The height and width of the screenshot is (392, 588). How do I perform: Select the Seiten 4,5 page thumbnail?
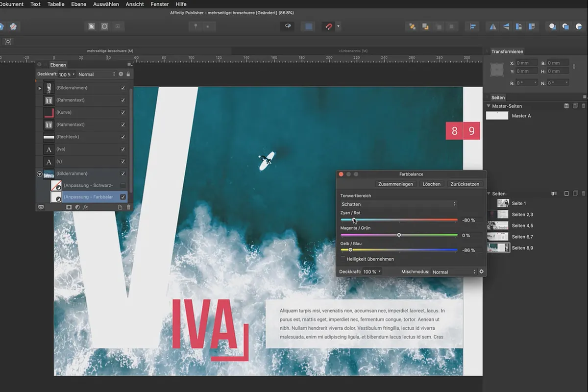click(x=498, y=225)
